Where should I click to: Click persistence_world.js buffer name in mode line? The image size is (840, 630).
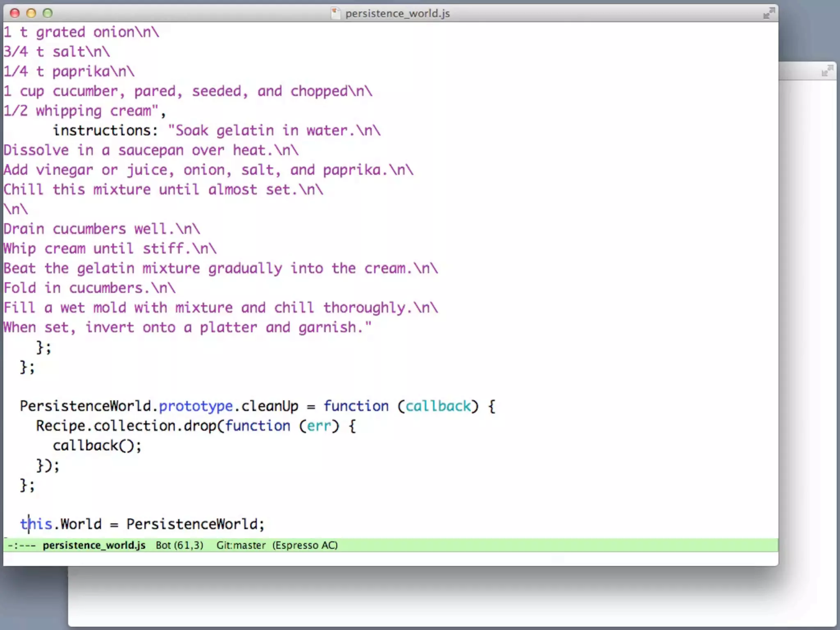click(94, 546)
